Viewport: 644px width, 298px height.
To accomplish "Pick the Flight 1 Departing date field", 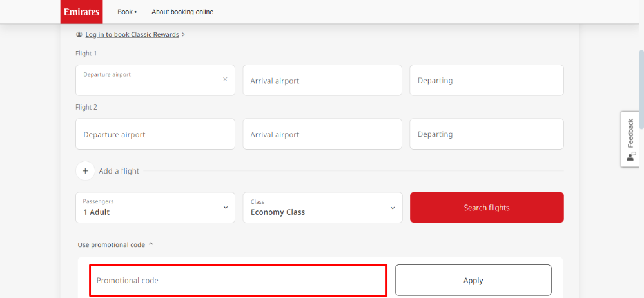I will (487, 80).
